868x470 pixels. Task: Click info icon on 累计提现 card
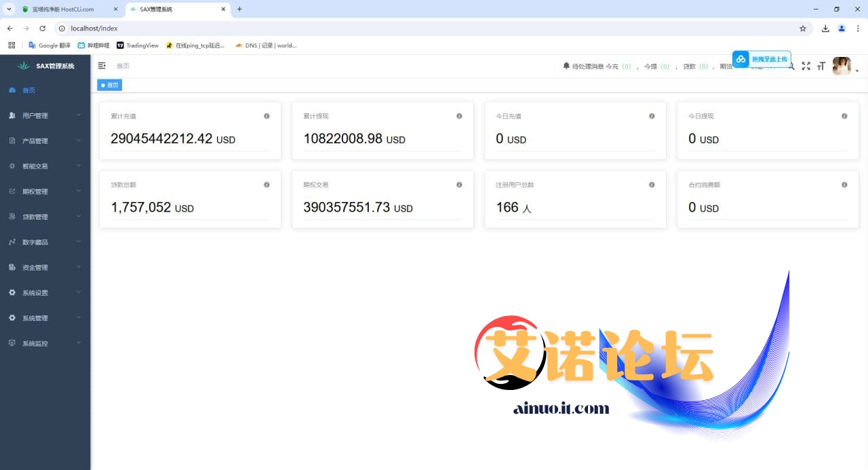click(x=459, y=116)
